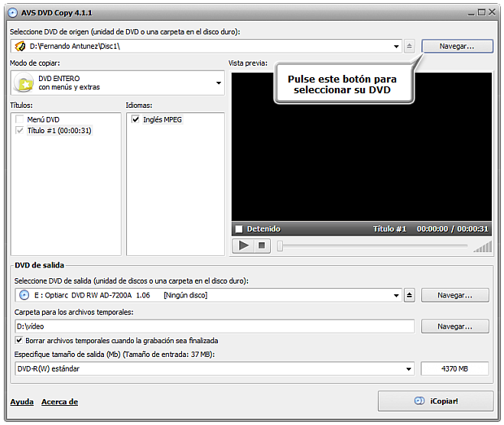
Task: Toggle the Título #1 checkbox
Action: coord(20,131)
